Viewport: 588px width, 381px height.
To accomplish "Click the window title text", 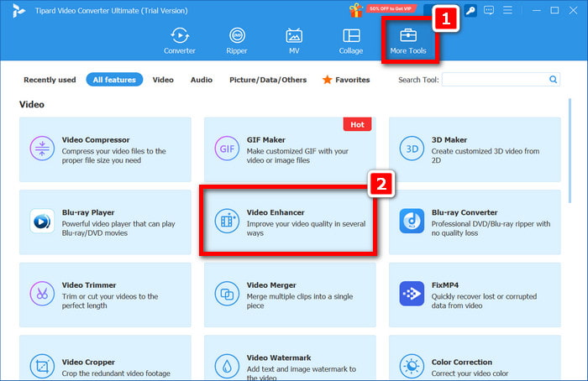I will [x=112, y=10].
